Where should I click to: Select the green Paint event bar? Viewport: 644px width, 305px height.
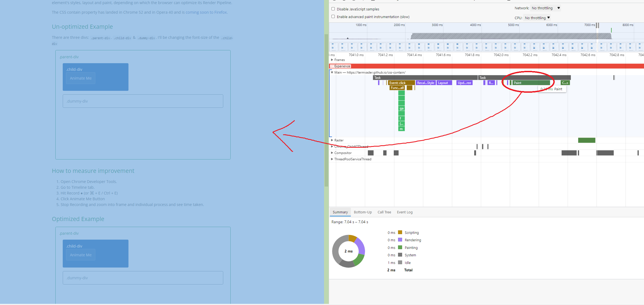[x=531, y=83]
